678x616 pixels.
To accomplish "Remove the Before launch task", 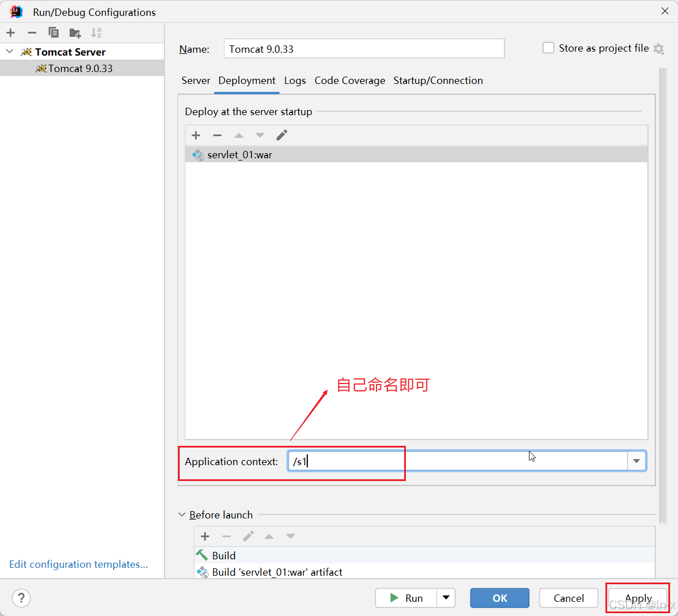I will [227, 537].
